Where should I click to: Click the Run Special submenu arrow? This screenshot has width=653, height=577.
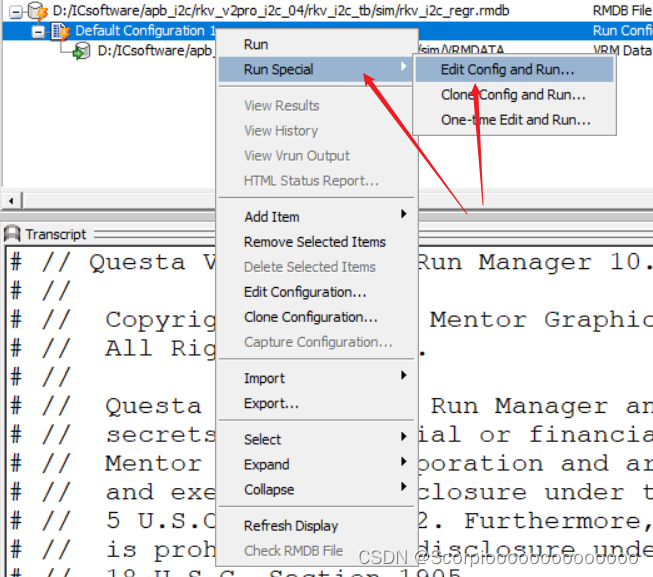(403, 66)
